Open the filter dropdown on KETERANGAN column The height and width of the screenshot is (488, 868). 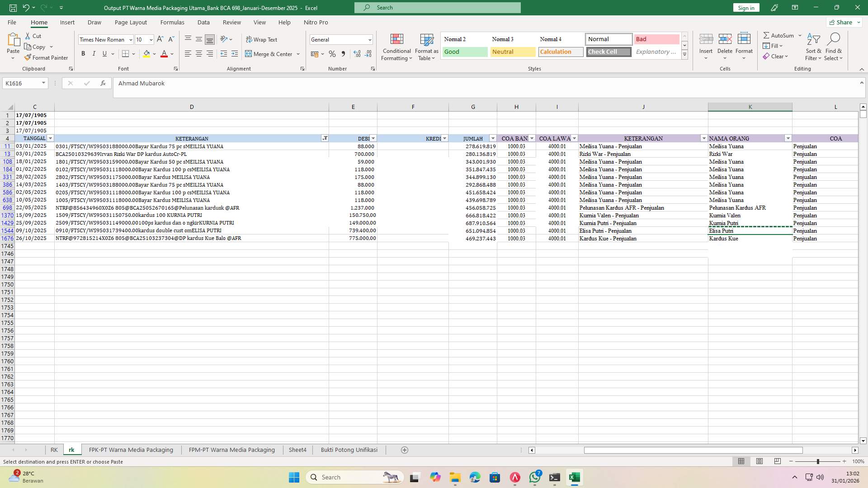325,138
